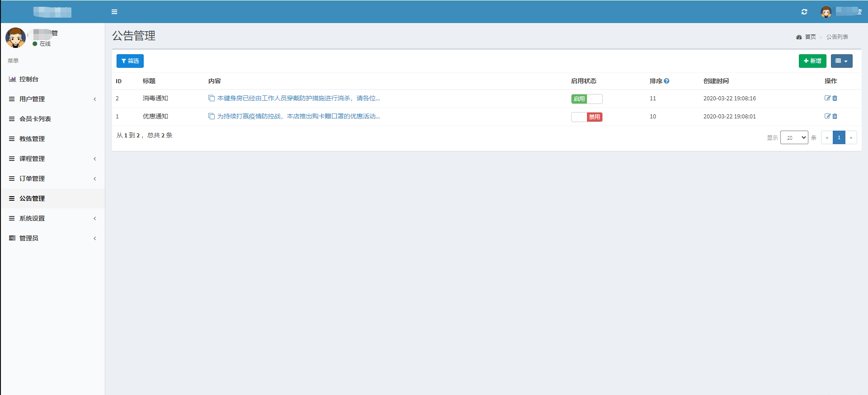Click the green 新增 button
Viewport: 868px width, 395px height.
[812, 61]
